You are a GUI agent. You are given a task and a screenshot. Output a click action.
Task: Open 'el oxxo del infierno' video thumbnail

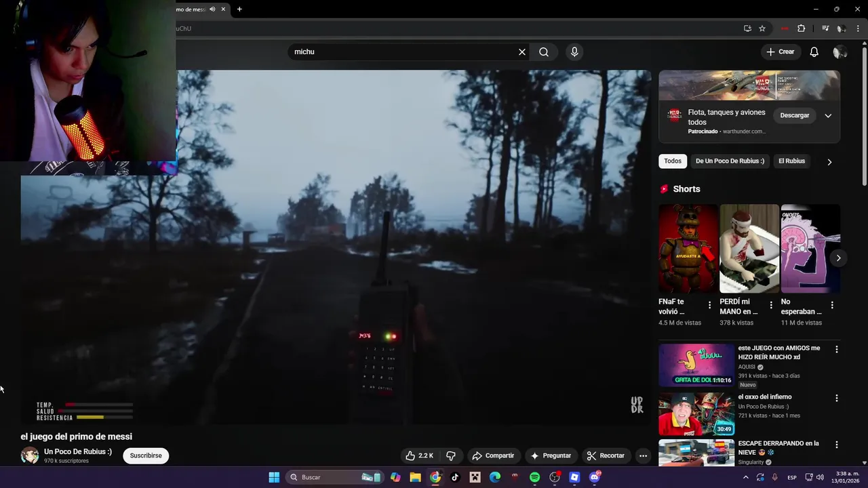coord(696,413)
